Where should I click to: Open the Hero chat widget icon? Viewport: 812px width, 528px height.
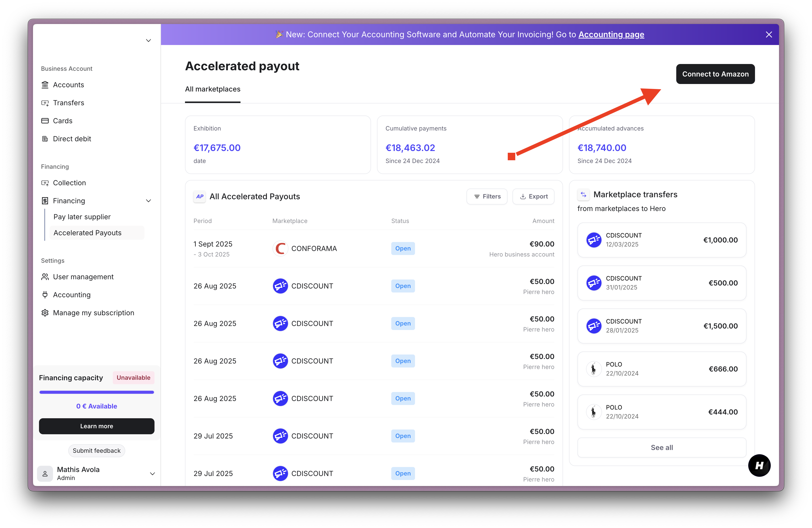(x=759, y=465)
